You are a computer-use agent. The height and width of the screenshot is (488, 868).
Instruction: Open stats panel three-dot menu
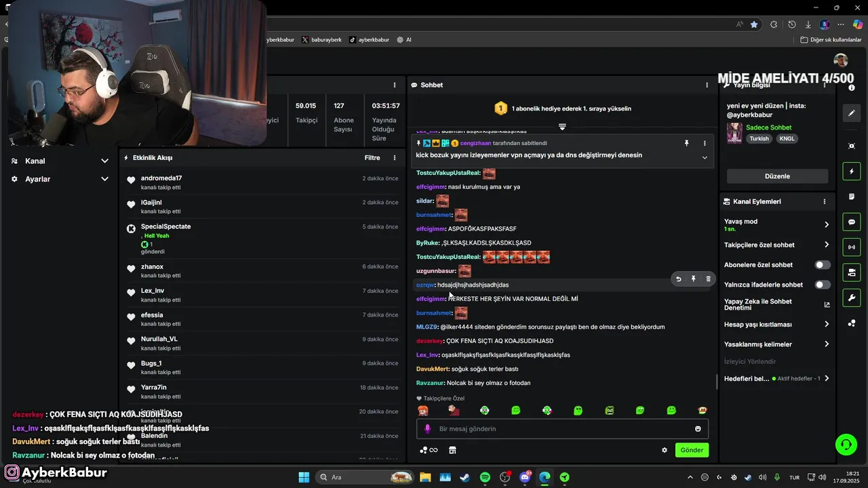click(395, 85)
